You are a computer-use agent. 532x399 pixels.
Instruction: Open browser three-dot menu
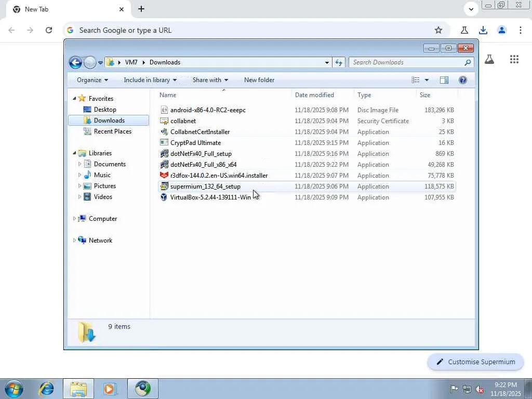click(x=521, y=30)
